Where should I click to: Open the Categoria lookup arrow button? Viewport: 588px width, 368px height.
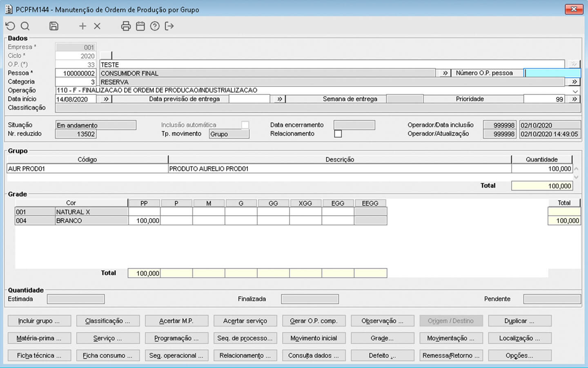(574, 82)
